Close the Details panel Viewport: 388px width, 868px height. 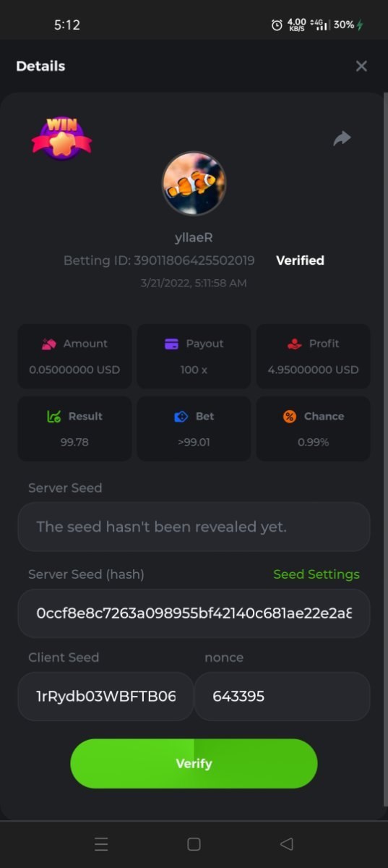pyautogui.click(x=361, y=66)
